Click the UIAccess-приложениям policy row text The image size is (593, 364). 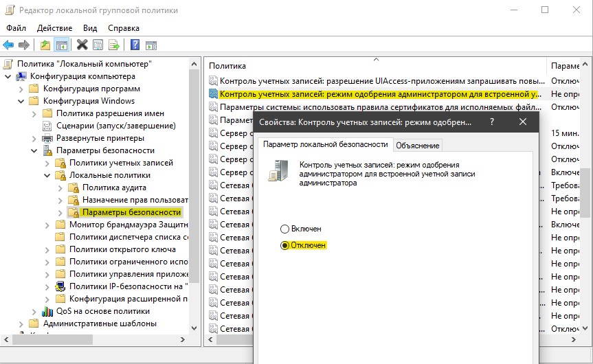(x=382, y=81)
